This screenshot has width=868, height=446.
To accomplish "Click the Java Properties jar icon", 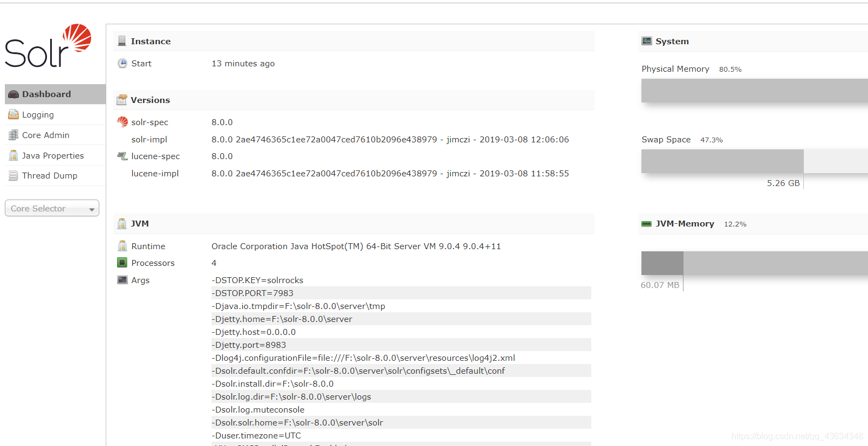I will coord(13,155).
